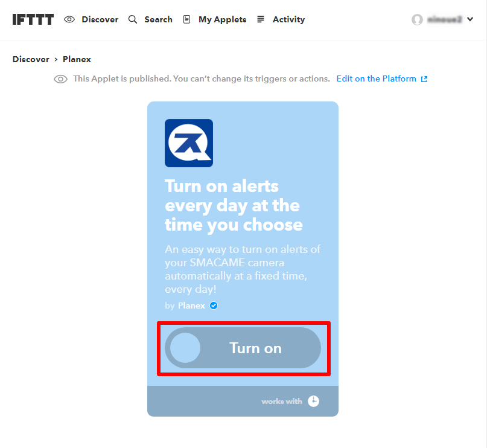Click the Planex service logo
The image size is (487, 448).
pyautogui.click(x=189, y=143)
